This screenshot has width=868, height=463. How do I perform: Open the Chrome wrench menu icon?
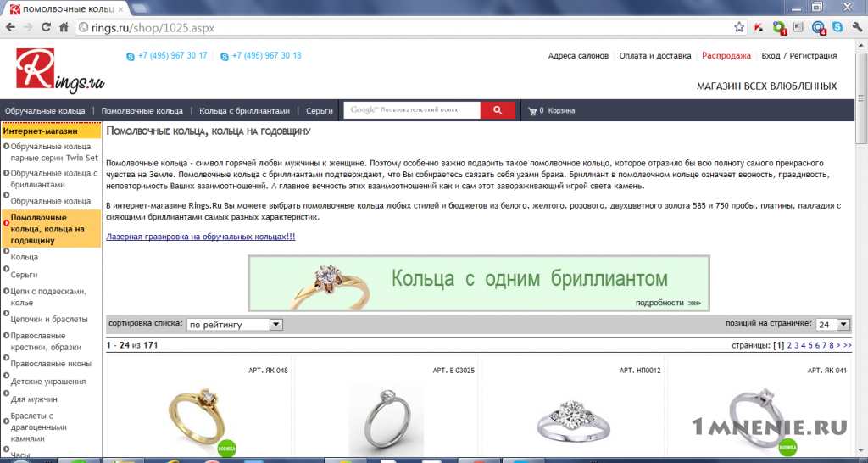tap(857, 26)
